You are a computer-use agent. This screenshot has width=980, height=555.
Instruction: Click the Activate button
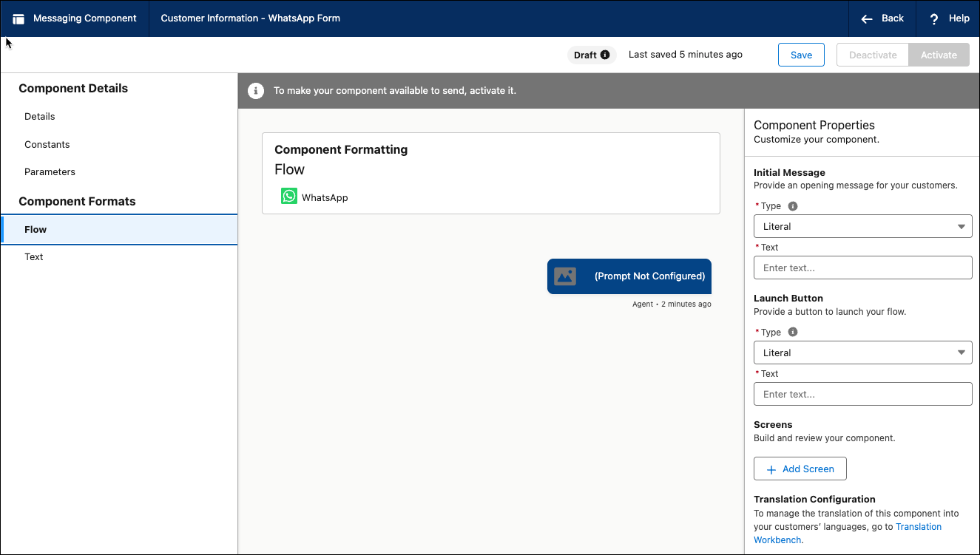coord(939,55)
